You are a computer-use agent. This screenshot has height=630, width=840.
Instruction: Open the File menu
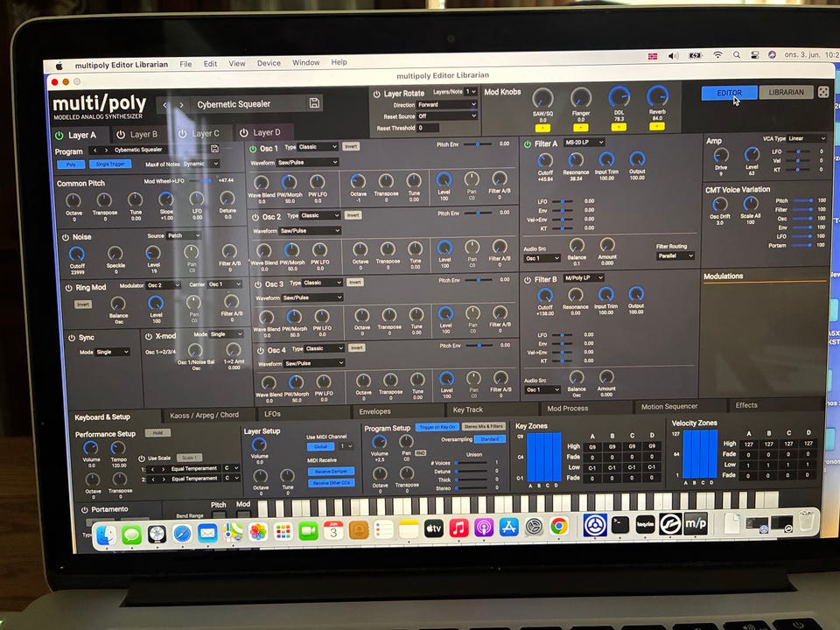pyautogui.click(x=185, y=64)
